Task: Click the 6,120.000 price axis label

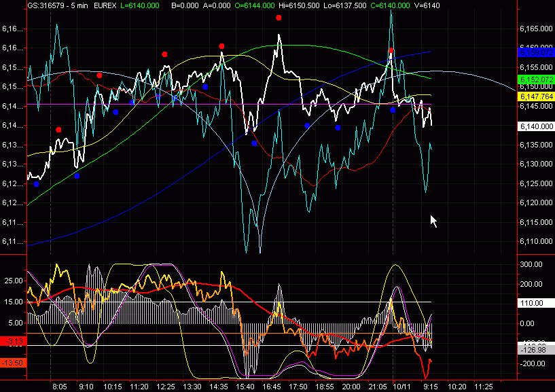Action: 536,202
